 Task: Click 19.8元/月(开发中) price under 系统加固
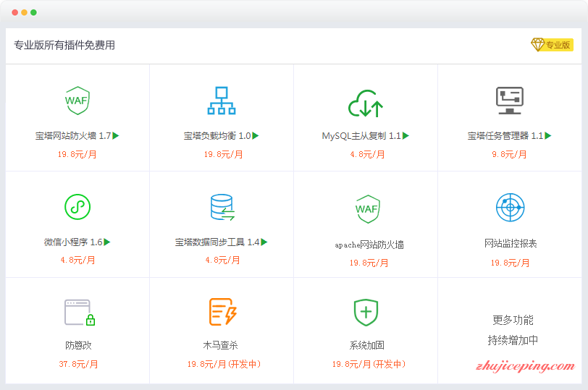coord(369,364)
